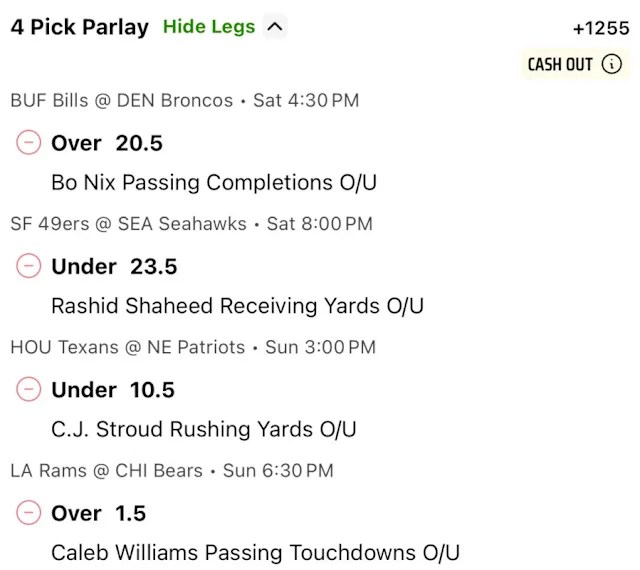The width and height of the screenshot is (640, 570).
Task: Click the remove icon beside Over 20.5
Action: click(x=29, y=143)
